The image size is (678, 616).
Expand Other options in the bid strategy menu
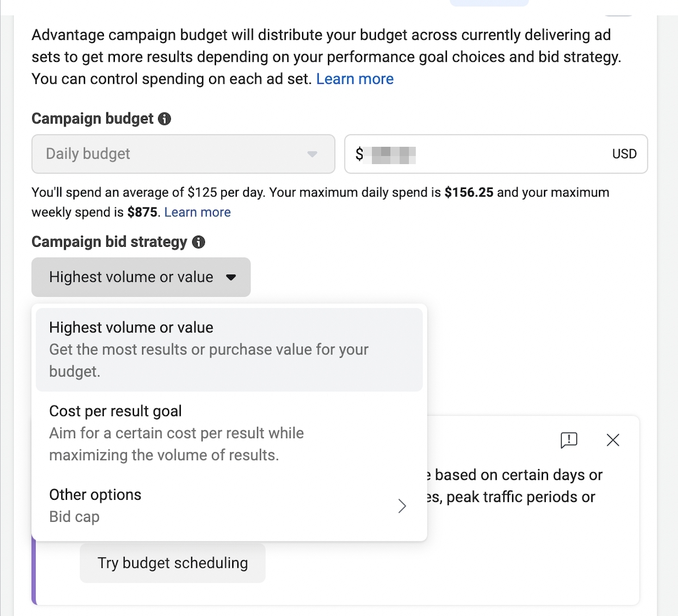(x=95, y=495)
